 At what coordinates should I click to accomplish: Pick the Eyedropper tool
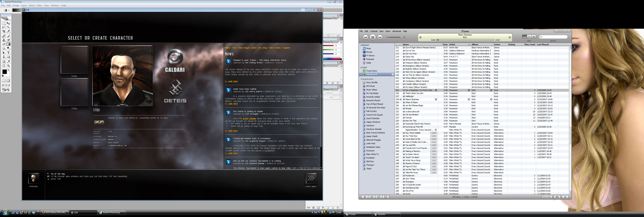pyautogui.click(x=9, y=61)
